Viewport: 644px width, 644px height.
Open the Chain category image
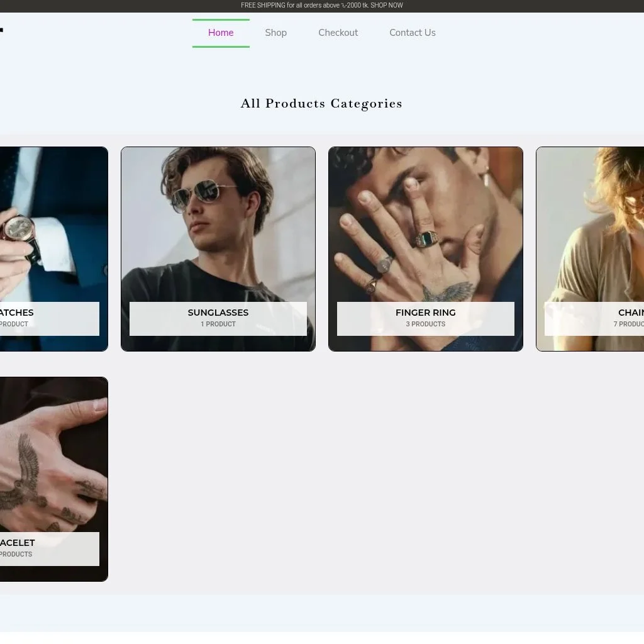(591, 220)
